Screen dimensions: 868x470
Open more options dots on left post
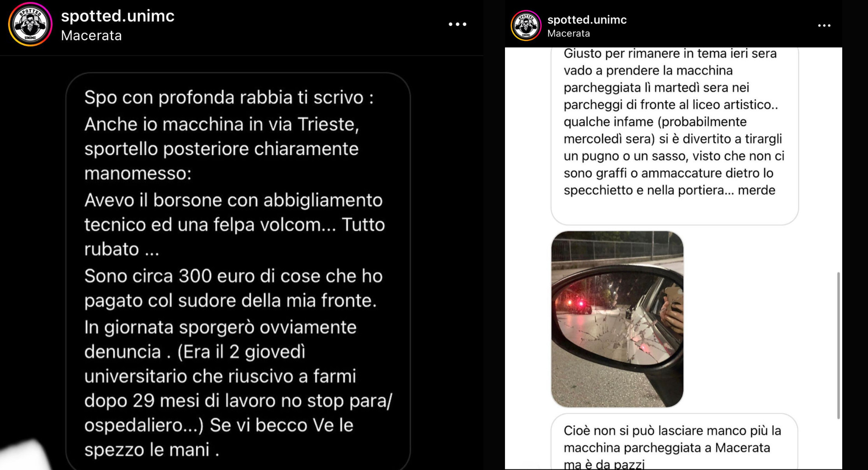(x=457, y=24)
